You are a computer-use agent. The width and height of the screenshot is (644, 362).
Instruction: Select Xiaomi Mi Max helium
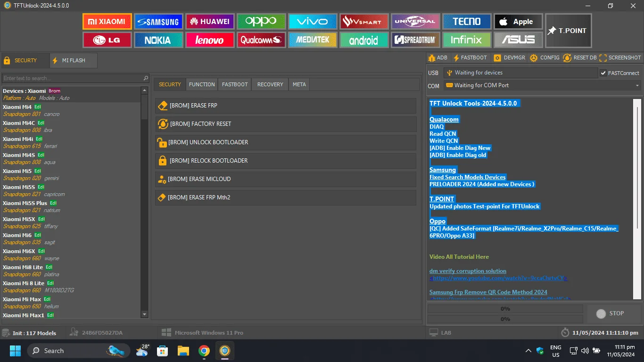pyautogui.click(x=71, y=303)
